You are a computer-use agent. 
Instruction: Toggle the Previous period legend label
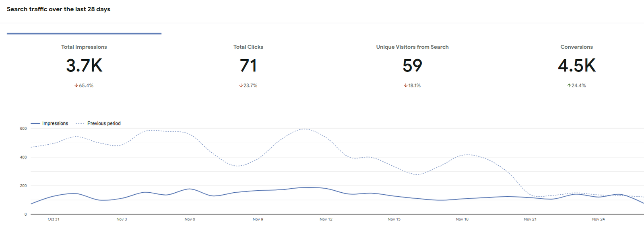coord(104,123)
